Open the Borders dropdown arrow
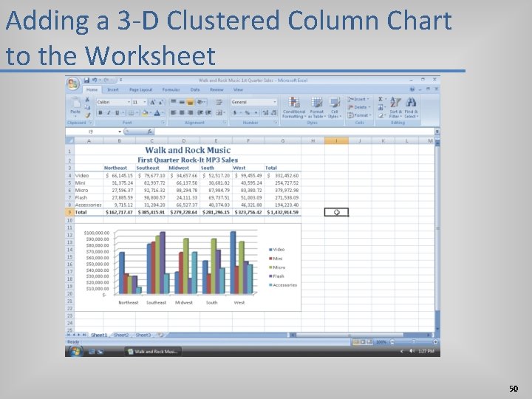The image size is (532, 399). pos(137,113)
